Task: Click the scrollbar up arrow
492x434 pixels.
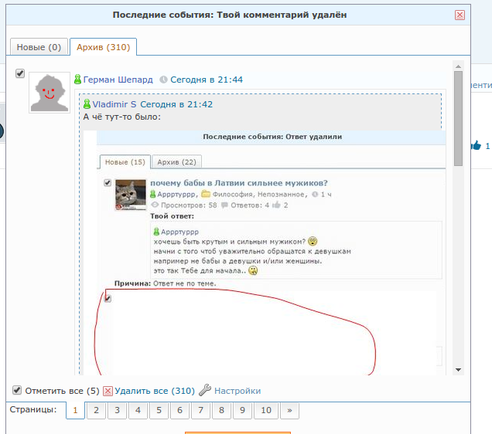Action: point(458,66)
